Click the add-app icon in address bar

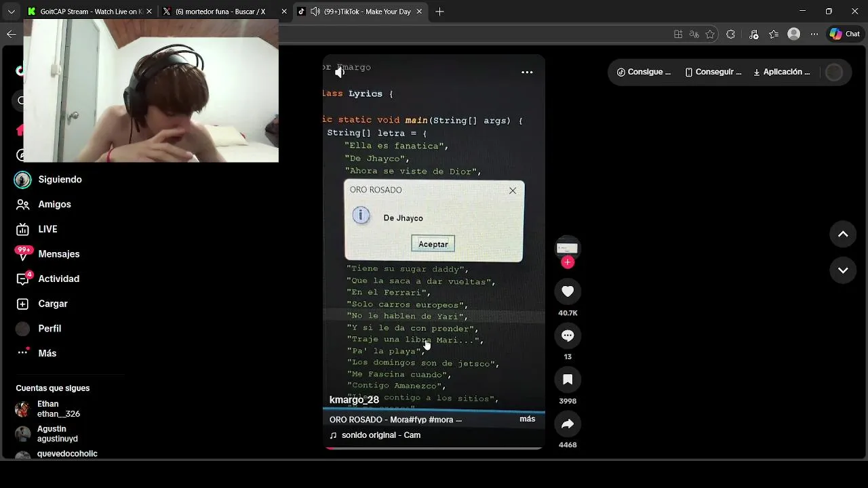pos(678,34)
